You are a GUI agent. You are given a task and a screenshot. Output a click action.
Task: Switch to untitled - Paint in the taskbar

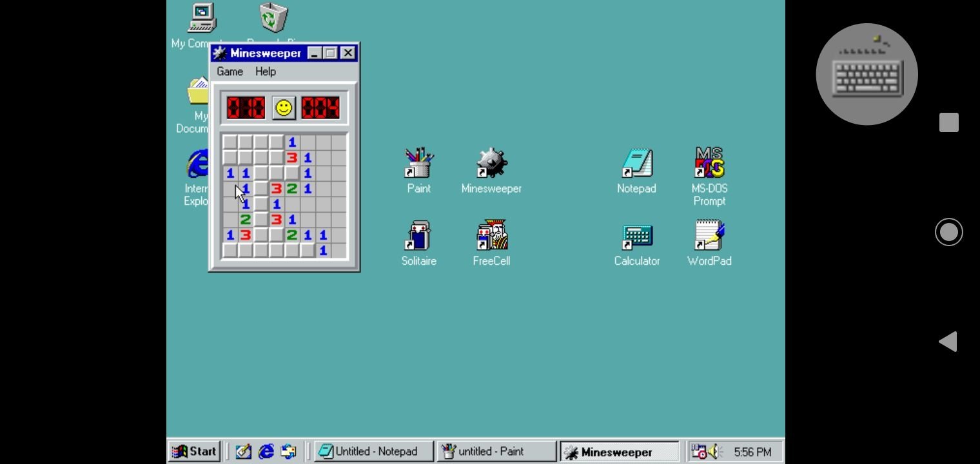(496, 452)
